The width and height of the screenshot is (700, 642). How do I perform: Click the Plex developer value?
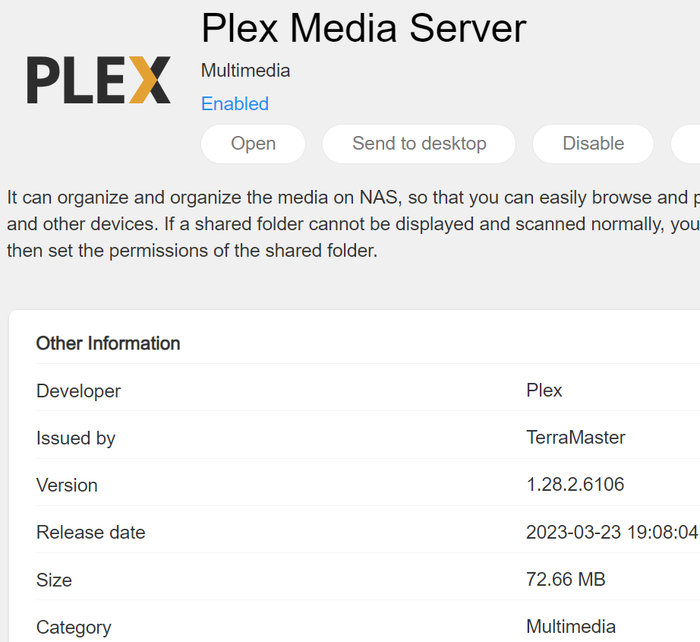(x=544, y=391)
